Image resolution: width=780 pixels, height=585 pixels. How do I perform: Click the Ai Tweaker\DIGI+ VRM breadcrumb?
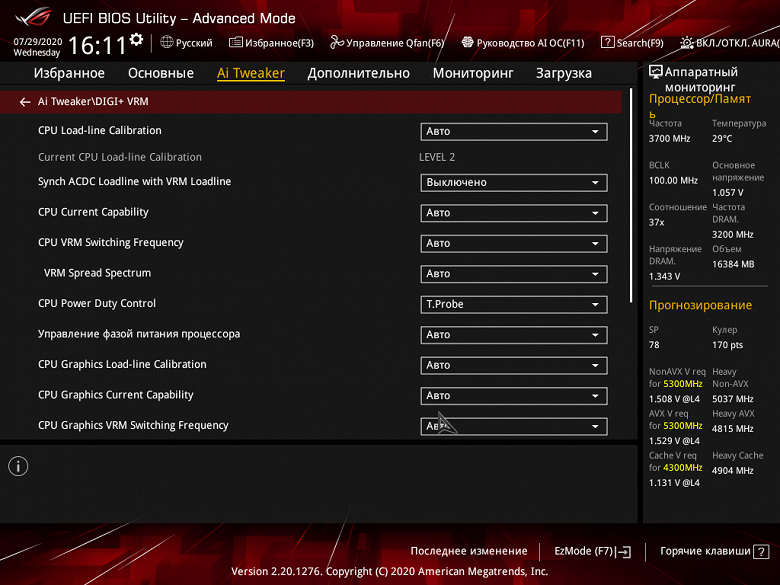point(93,101)
